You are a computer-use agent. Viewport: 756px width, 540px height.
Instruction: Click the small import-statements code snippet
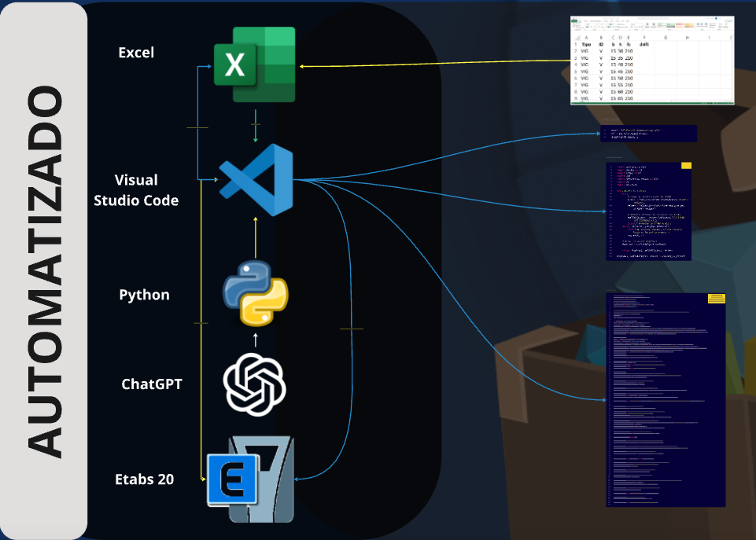coord(647,134)
